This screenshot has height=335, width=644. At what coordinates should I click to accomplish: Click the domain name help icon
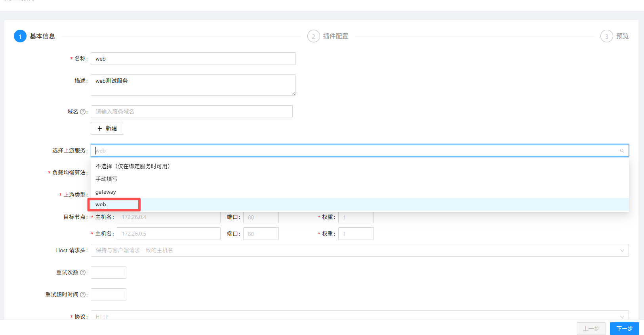(83, 112)
